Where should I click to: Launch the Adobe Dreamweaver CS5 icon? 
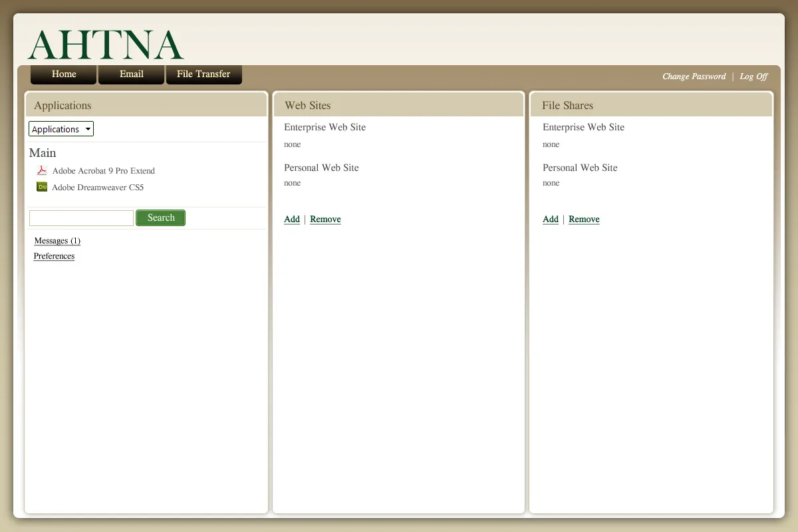[x=42, y=187]
